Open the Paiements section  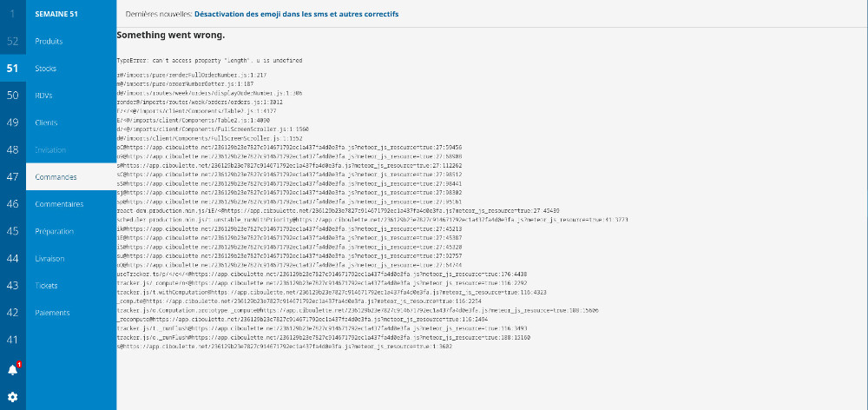(52, 313)
